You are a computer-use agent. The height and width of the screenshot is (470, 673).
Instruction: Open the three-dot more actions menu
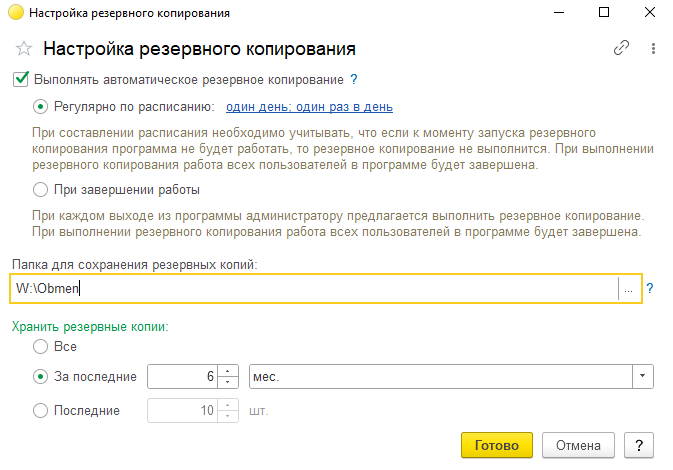(652, 48)
